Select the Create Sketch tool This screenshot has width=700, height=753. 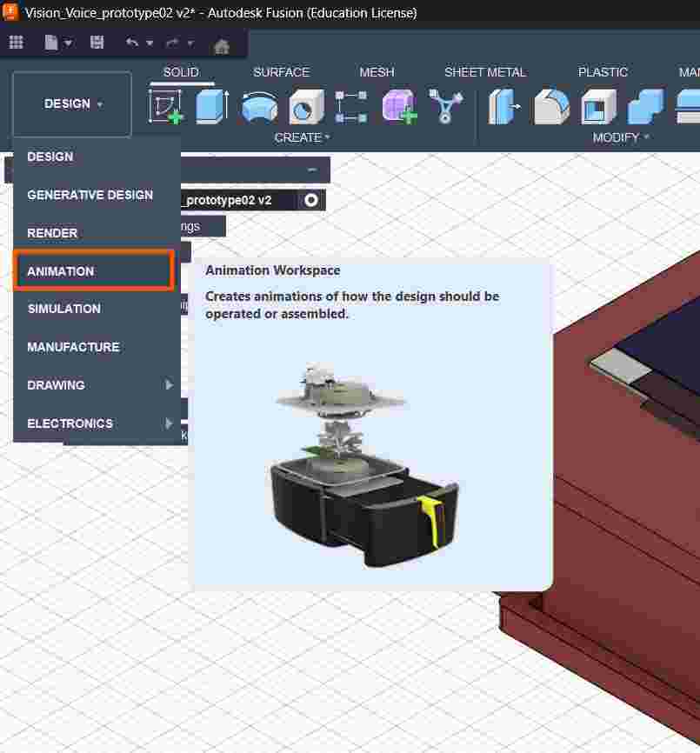coord(165,107)
